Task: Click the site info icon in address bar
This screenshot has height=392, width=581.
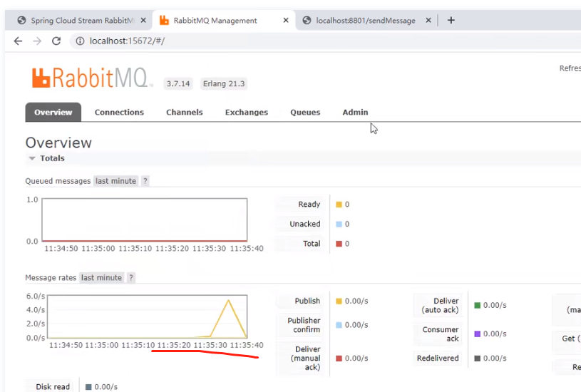Action: click(80, 41)
